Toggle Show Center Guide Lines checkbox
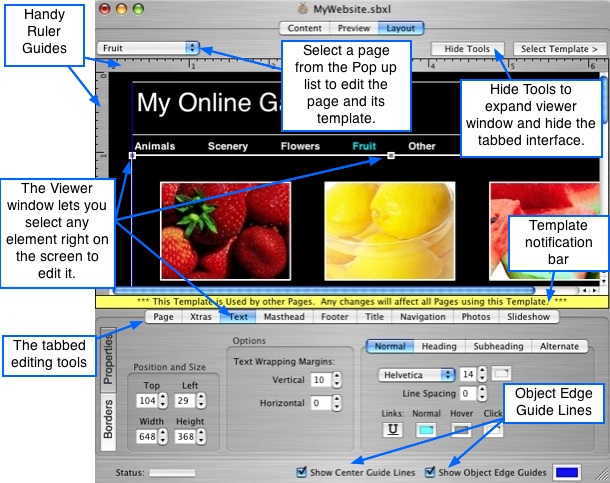 coord(303,472)
